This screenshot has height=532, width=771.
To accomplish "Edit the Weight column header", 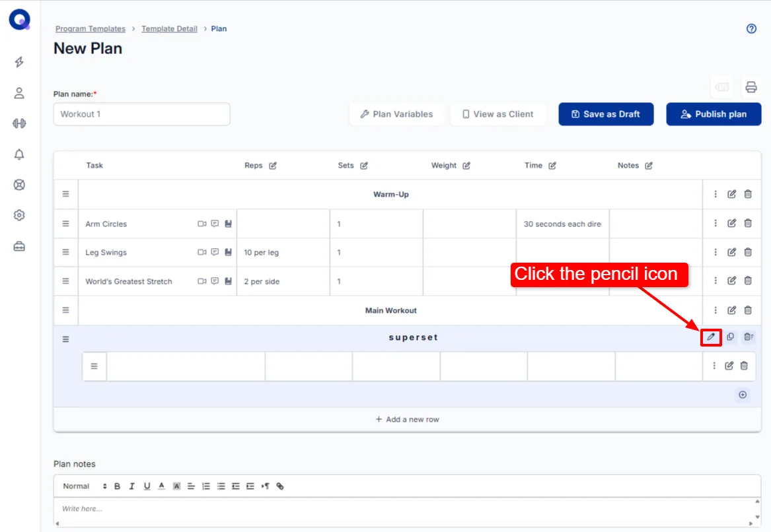I will pyautogui.click(x=466, y=166).
